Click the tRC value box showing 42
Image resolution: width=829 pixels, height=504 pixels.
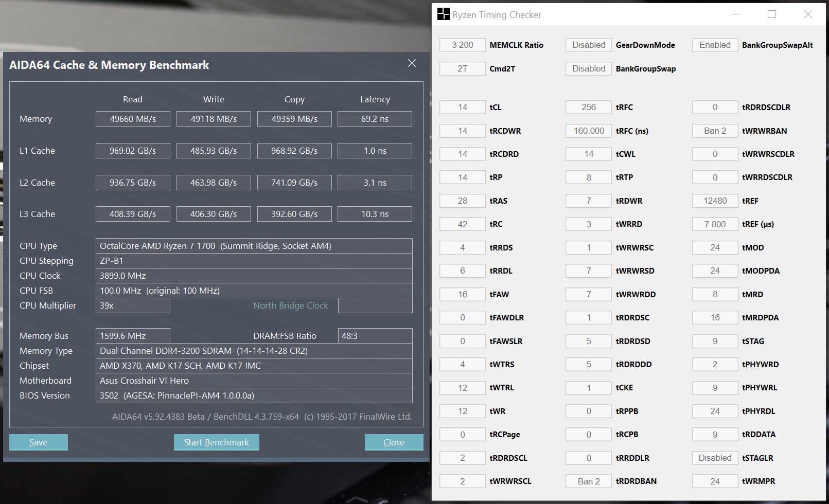click(x=463, y=224)
